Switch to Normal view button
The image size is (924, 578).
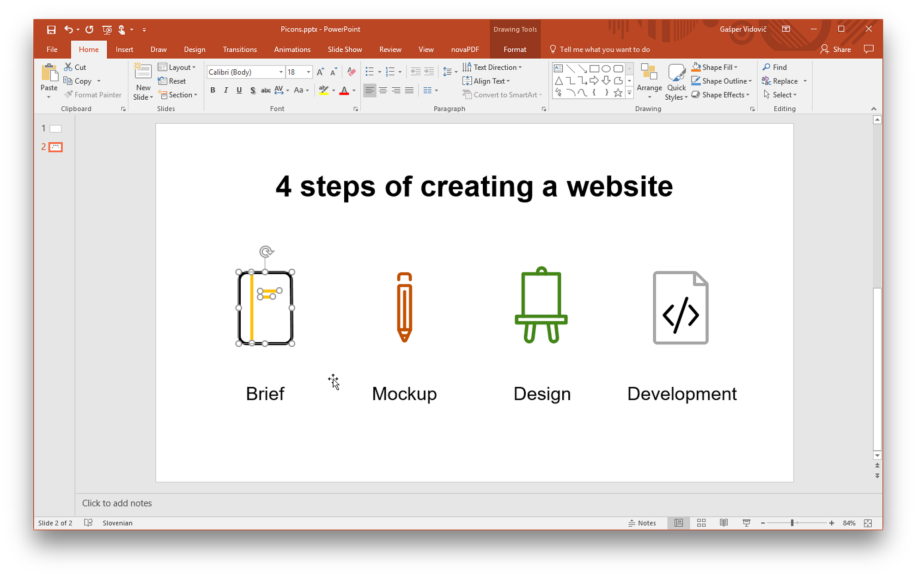[x=679, y=523]
